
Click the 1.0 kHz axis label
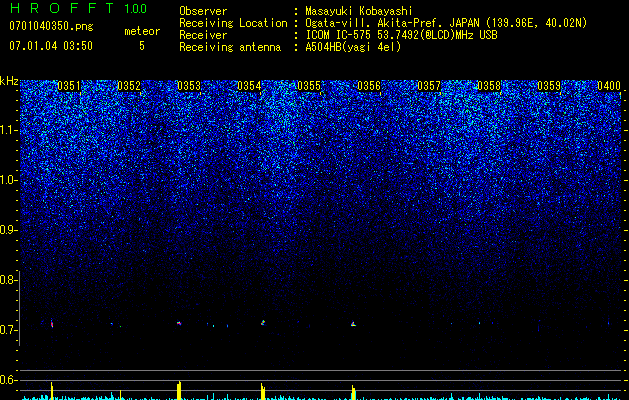[8, 180]
